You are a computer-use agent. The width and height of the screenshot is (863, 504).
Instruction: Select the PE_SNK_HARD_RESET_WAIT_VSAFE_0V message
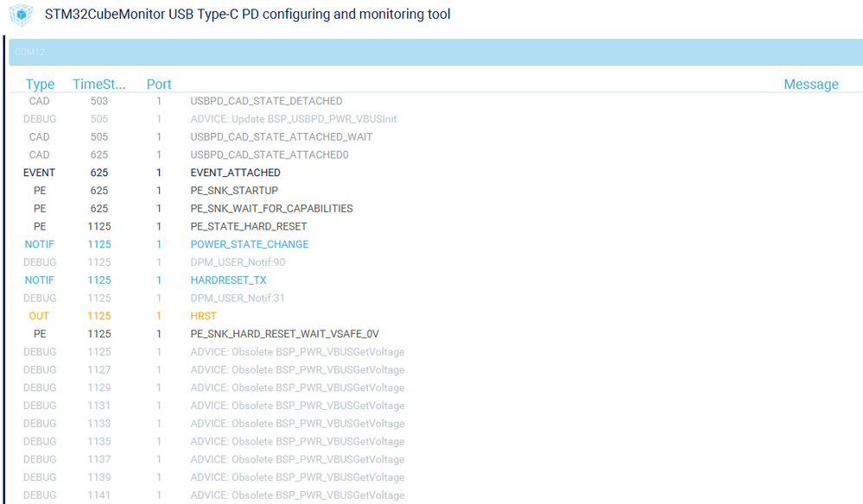[x=284, y=334]
